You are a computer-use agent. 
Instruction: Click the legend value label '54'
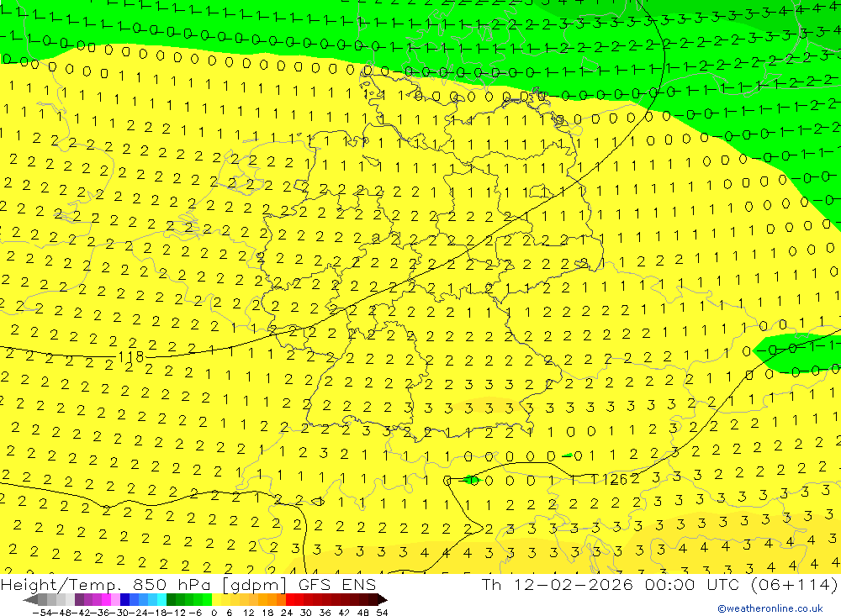pos(382,612)
